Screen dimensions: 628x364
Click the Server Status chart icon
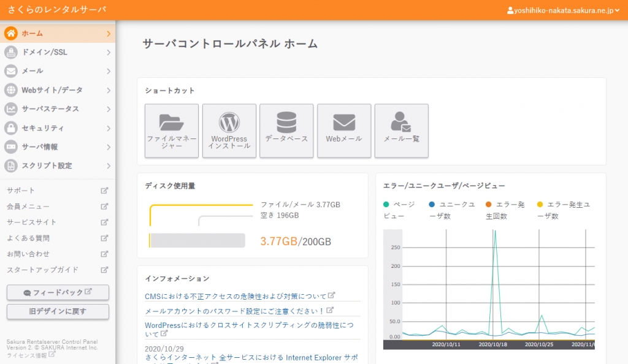click(11, 109)
